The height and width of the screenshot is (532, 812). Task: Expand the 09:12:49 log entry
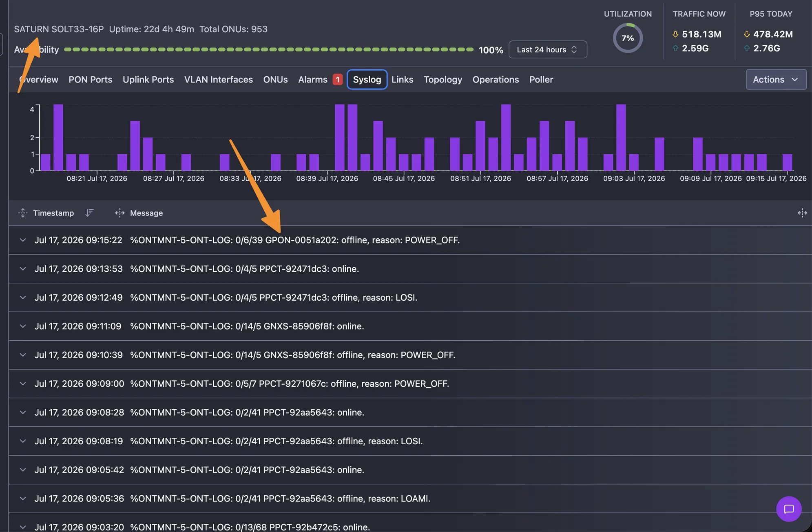pyautogui.click(x=23, y=297)
